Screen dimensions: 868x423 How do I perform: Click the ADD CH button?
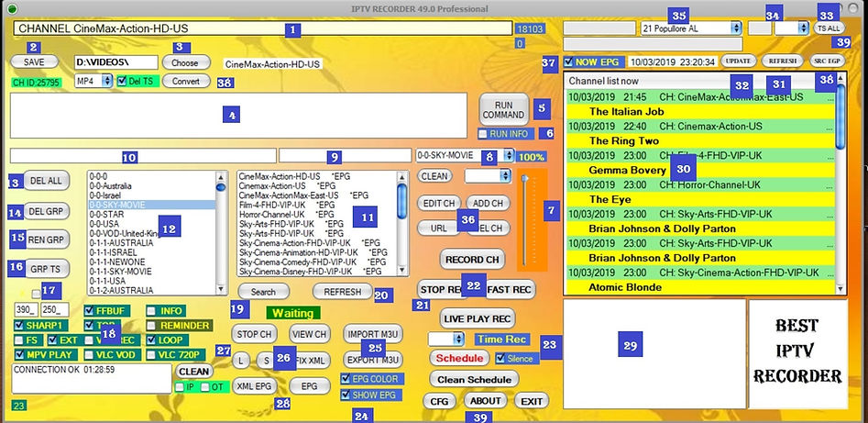pos(488,204)
